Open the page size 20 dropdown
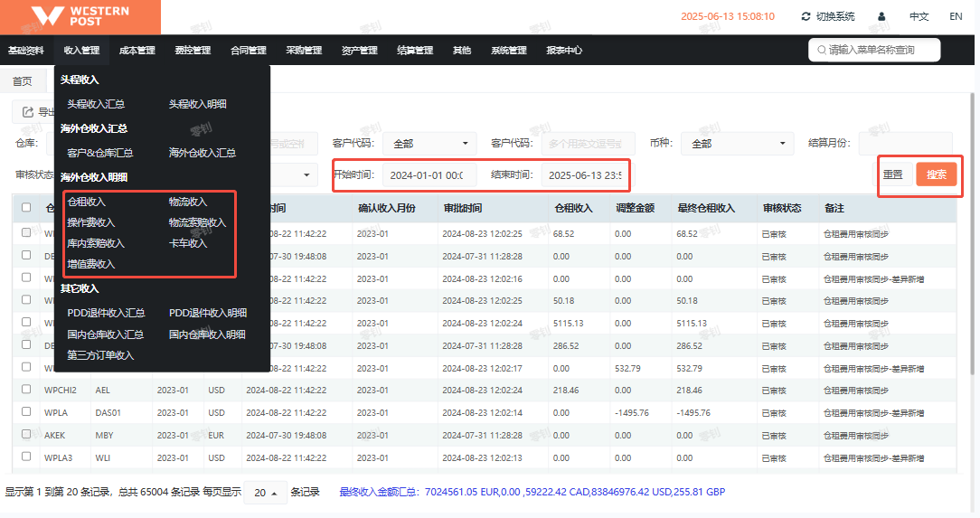This screenshot has width=980, height=518. click(x=265, y=493)
